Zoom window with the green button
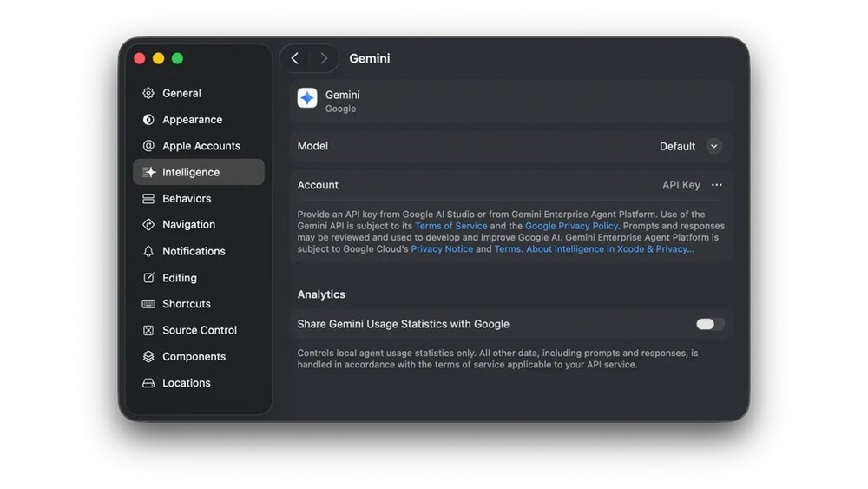The image size is (868, 489). point(177,58)
